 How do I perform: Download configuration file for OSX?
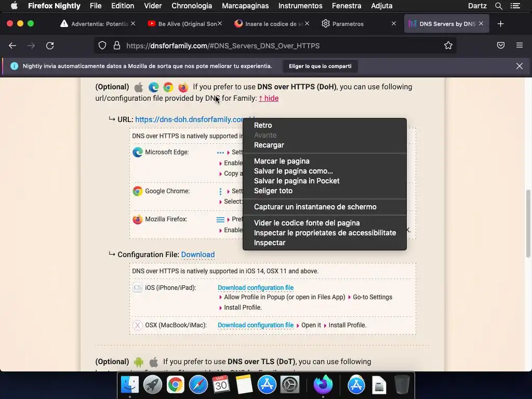coord(256,325)
